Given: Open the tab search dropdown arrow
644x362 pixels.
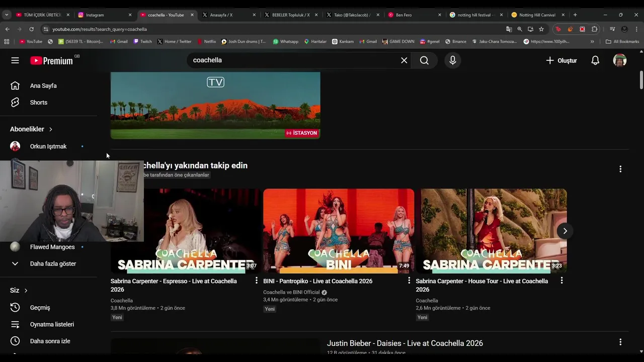Looking at the screenshot, I should coord(7,15).
